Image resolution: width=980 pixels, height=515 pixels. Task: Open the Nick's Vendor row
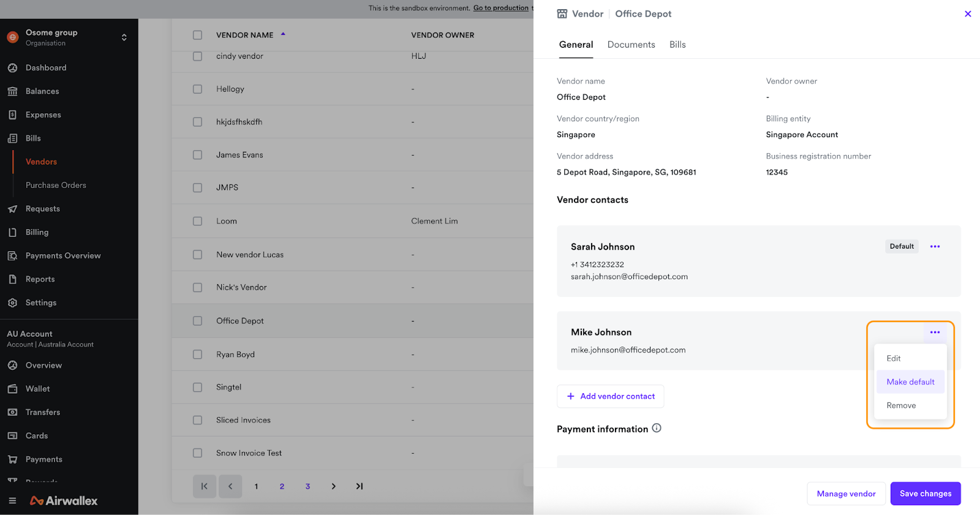[x=353, y=287]
